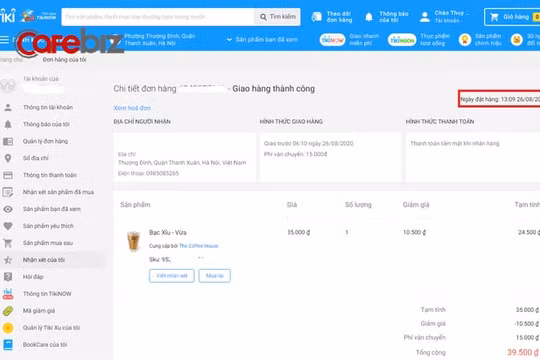Screen dimensions: 540x360
Task: Click Giao trước 06:10 delivery time text
Action: [x=309, y=143]
